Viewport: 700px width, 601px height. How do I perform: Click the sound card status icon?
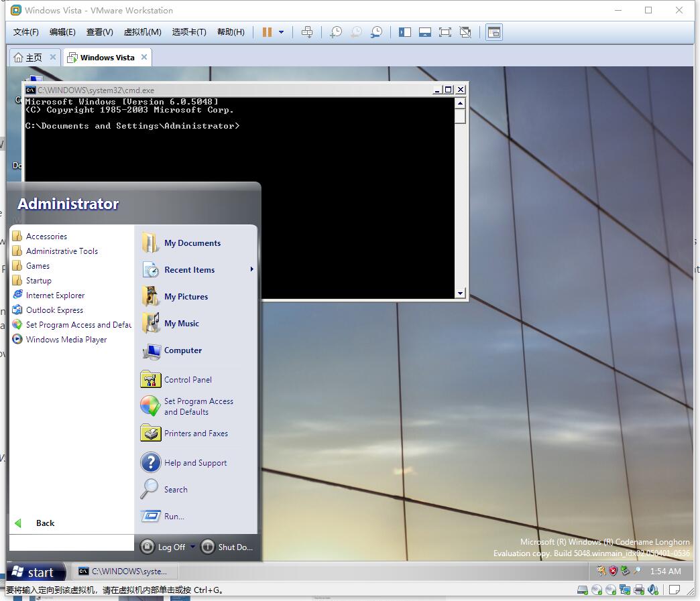(653, 590)
